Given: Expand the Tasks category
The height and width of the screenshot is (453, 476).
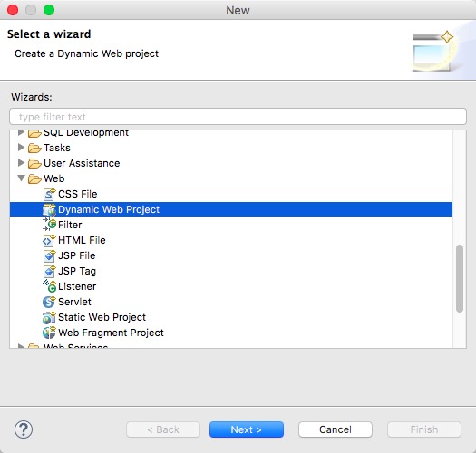Looking at the screenshot, I should click(x=21, y=148).
